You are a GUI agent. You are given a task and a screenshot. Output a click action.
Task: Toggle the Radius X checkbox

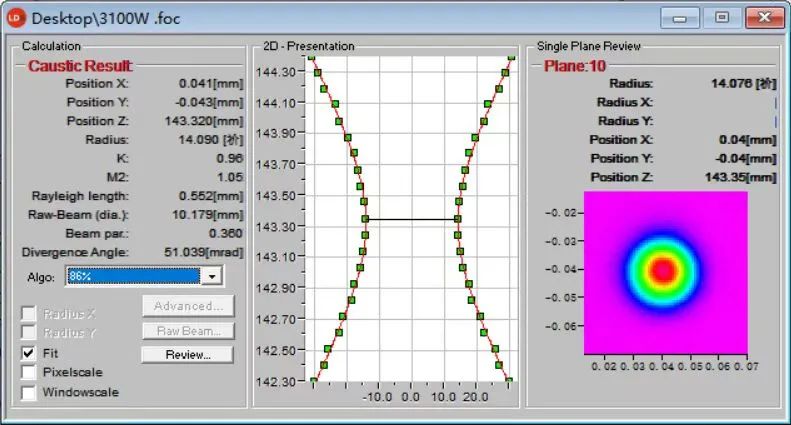pos(29,314)
